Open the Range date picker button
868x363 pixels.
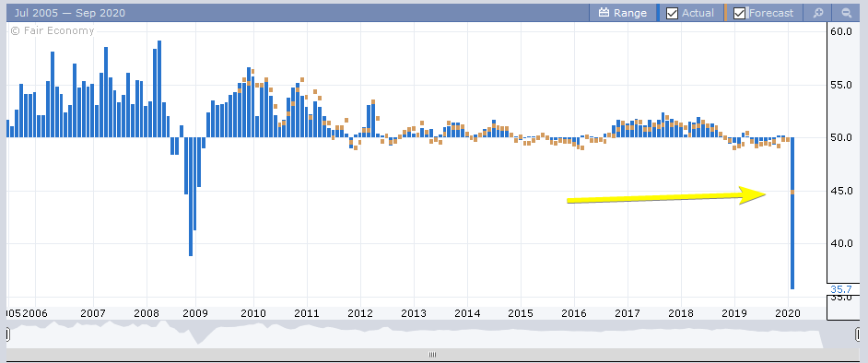[622, 13]
